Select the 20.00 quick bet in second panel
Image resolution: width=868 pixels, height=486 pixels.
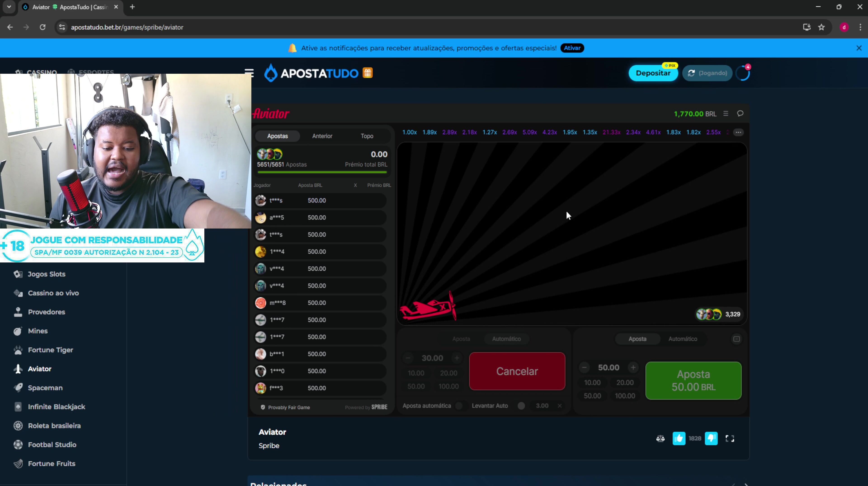[625, 382]
